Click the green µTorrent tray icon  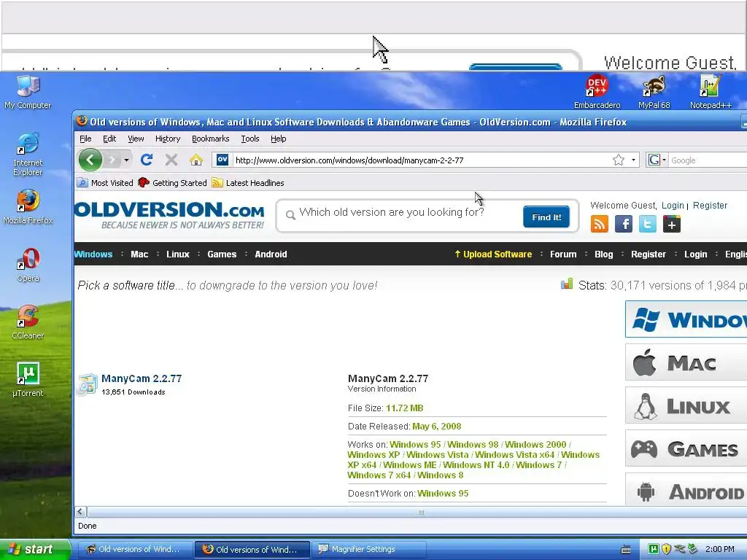654,549
